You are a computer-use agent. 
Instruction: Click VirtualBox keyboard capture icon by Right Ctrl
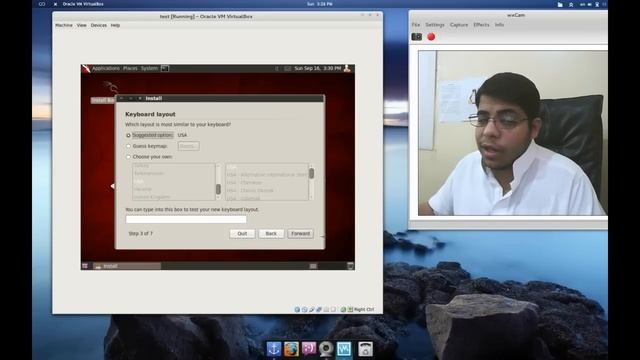coord(350,309)
